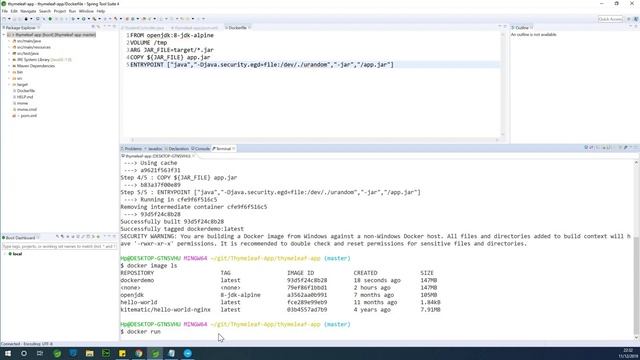Screen dimensions: 640x360
Task: Switch to the Dockerfile editor tab
Action: point(237,28)
